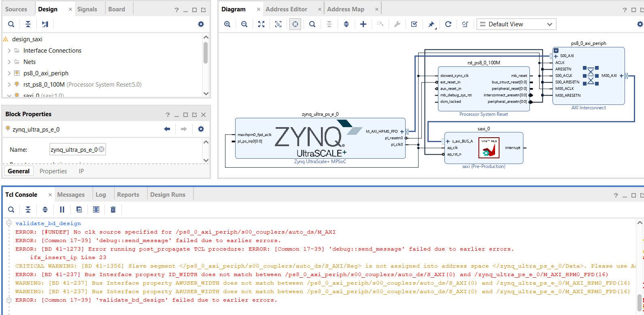Switch to the Address Editor tab
This screenshot has width=644, height=315.
click(286, 9)
